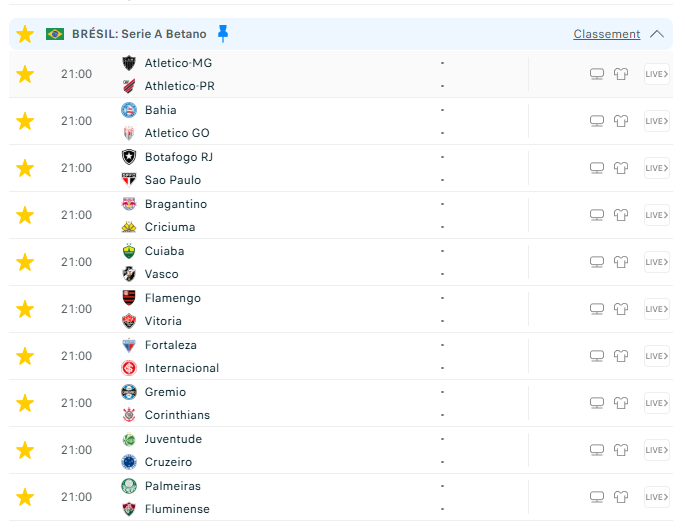685x530 pixels.
Task: Open jersey lineup icon for Bragantino vs Criciuma
Action: (x=621, y=215)
